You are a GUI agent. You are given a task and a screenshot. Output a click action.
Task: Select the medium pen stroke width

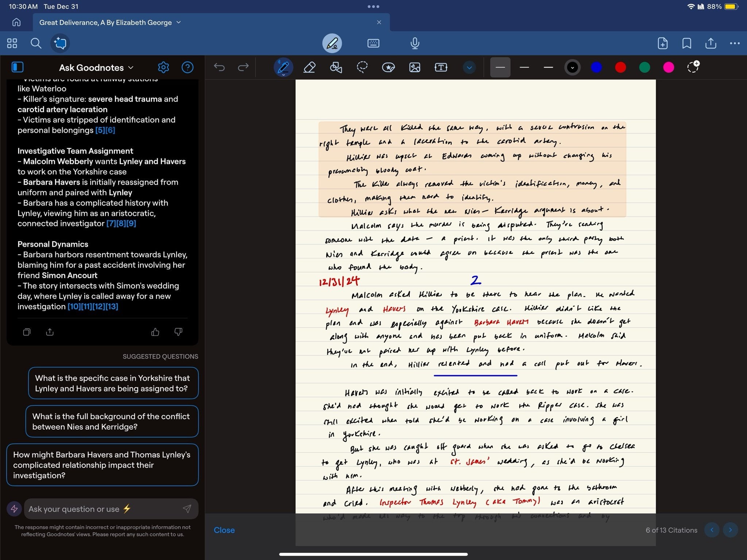[x=524, y=67]
